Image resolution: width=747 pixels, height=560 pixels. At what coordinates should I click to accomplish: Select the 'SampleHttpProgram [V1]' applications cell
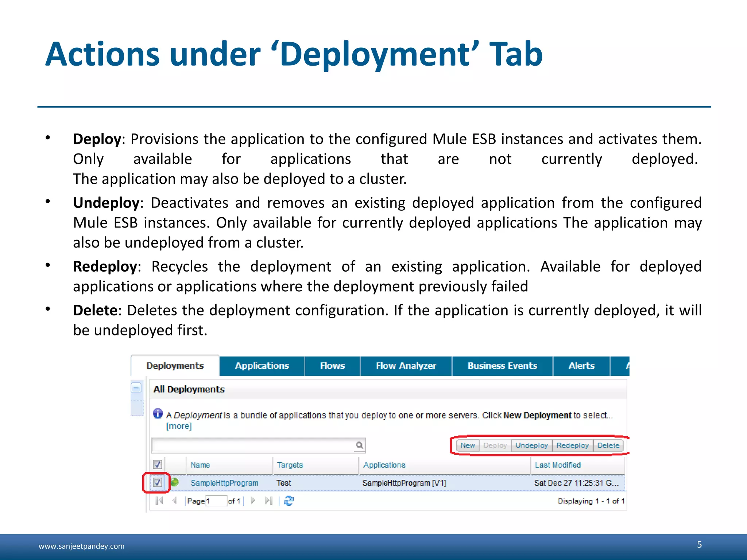click(404, 483)
